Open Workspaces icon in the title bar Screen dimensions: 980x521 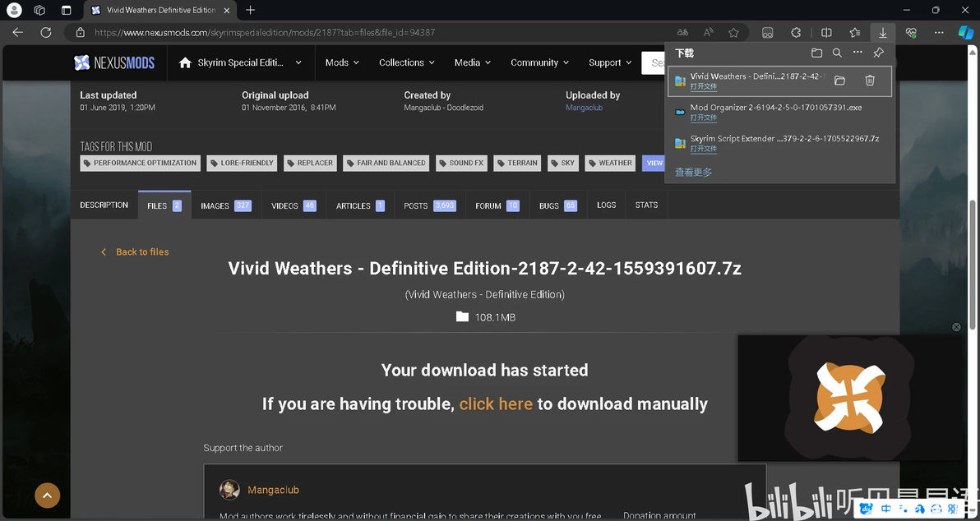point(40,10)
